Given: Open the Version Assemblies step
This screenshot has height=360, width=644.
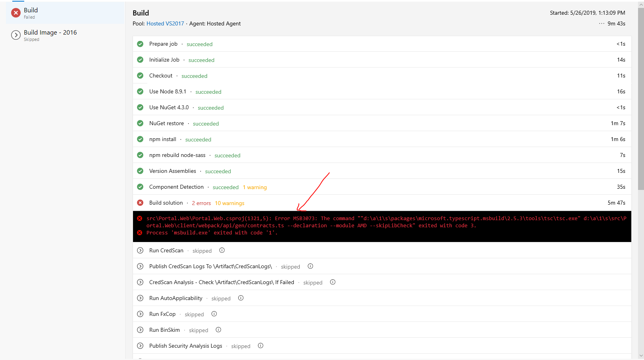Looking at the screenshot, I should pos(382,171).
